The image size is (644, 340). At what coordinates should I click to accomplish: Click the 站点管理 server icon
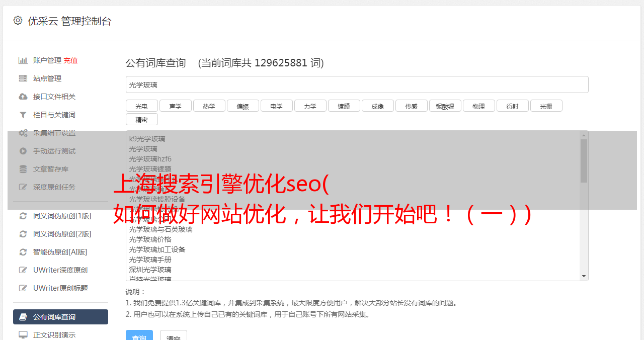(23, 78)
